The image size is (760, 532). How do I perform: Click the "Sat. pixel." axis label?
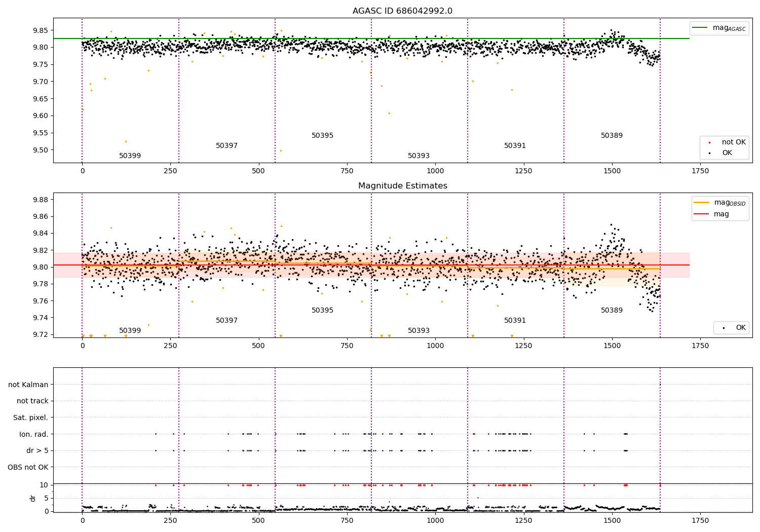tap(31, 417)
